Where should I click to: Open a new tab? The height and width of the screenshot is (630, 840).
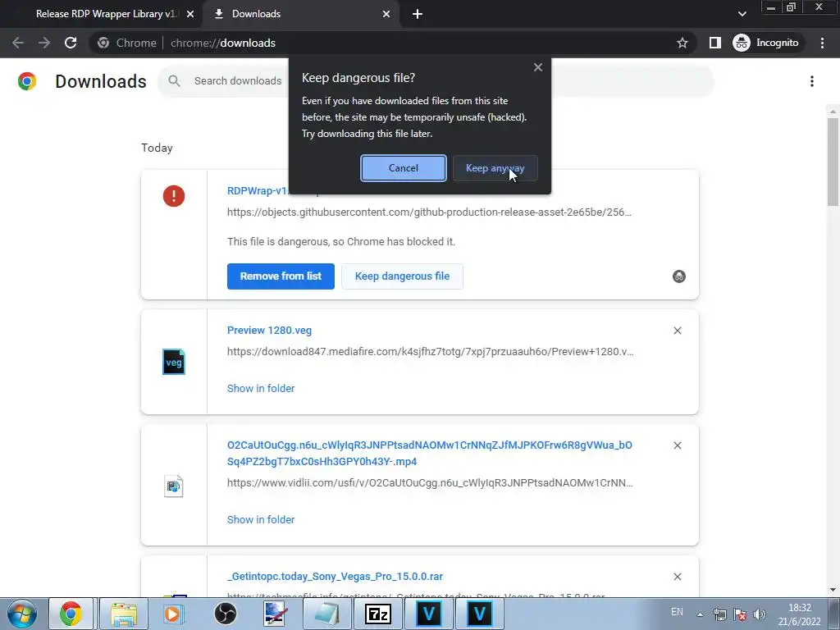418,15
